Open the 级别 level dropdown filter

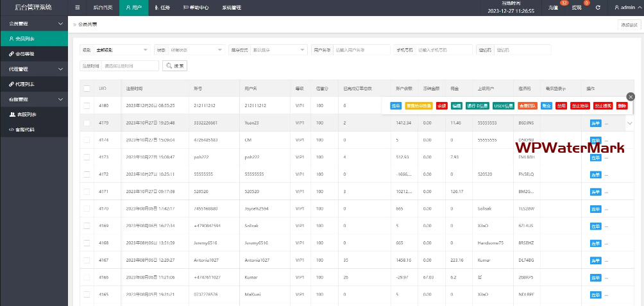(x=121, y=49)
